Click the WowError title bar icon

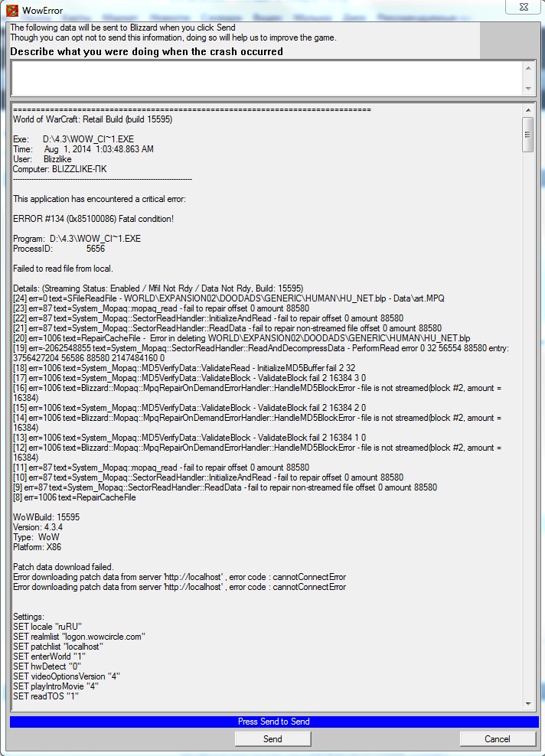point(12,10)
